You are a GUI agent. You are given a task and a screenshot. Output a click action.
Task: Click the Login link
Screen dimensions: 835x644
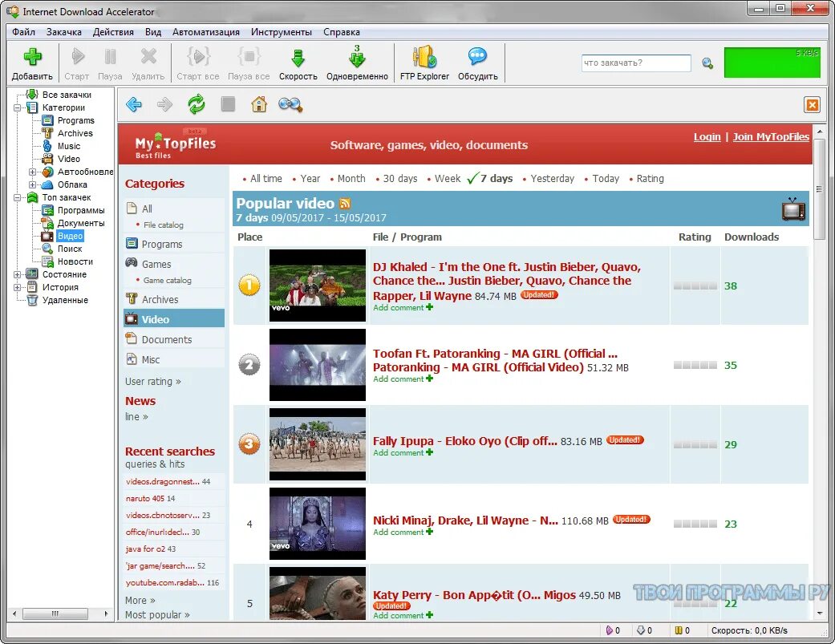pyautogui.click(x=707, y=137)
